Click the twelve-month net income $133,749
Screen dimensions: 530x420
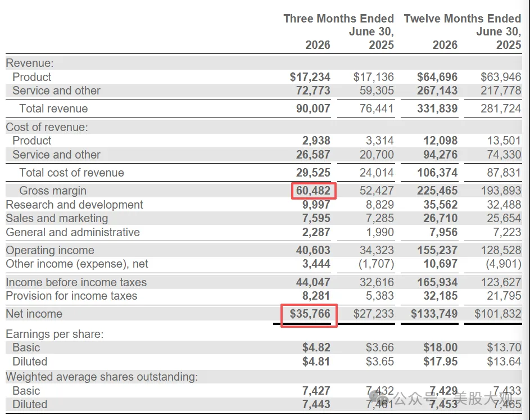[434, 314]
